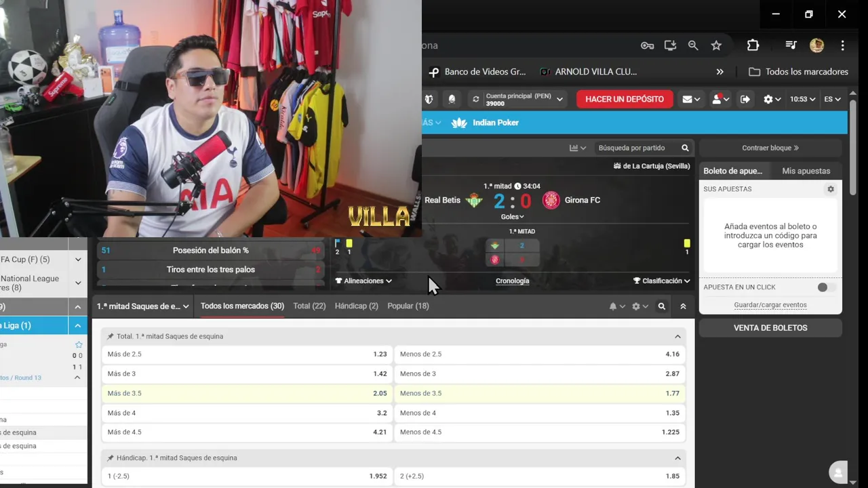The width and height of the screenshot is (868, 488).
Task: Click the rocket icon in site header
Action: (452, 99)
